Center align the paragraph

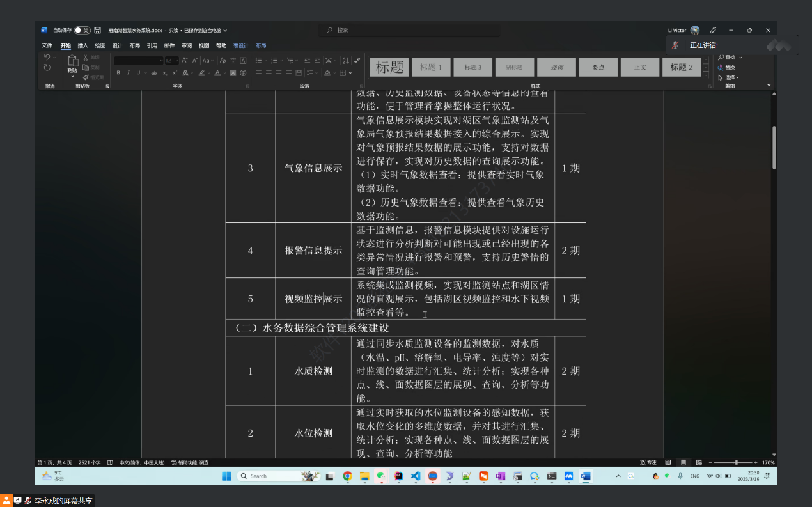[x=269, y=73]
